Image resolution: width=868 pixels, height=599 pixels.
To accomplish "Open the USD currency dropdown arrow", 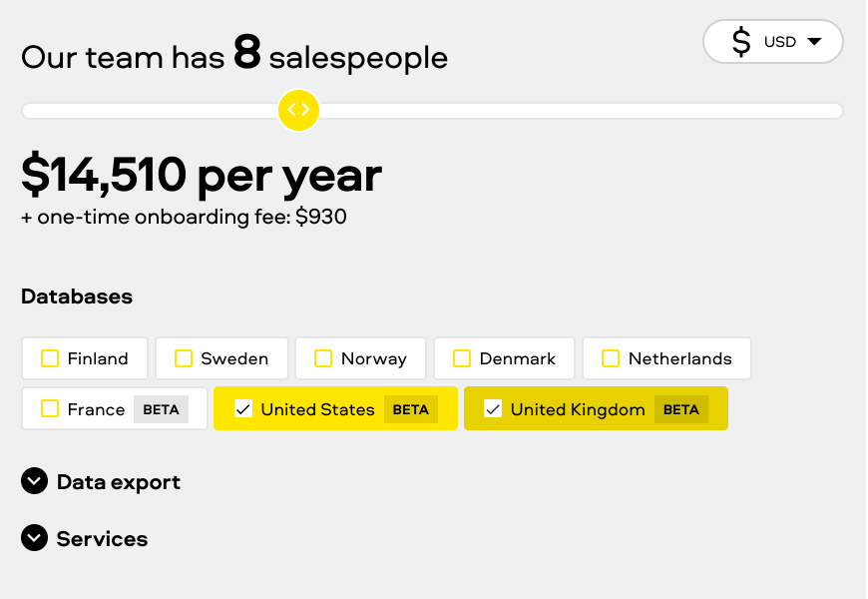I will point(814,42).
